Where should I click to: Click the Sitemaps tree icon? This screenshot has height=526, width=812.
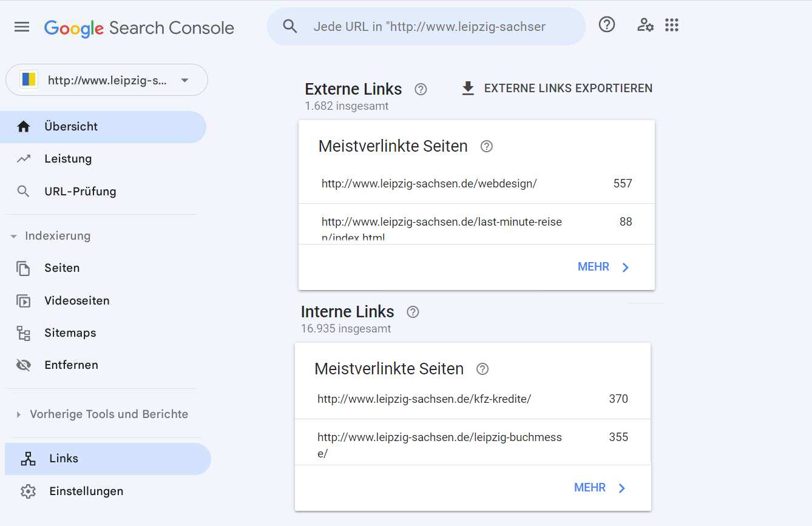[x=24, y=333]
